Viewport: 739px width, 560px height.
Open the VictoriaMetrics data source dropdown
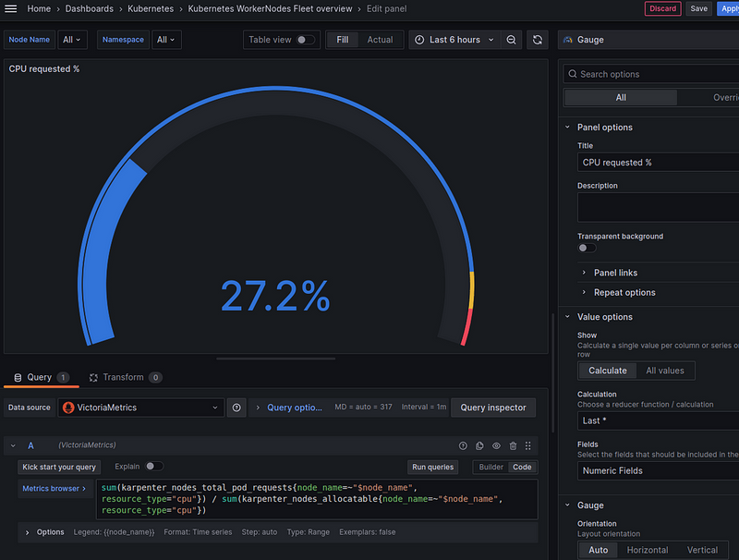[141, 408]
